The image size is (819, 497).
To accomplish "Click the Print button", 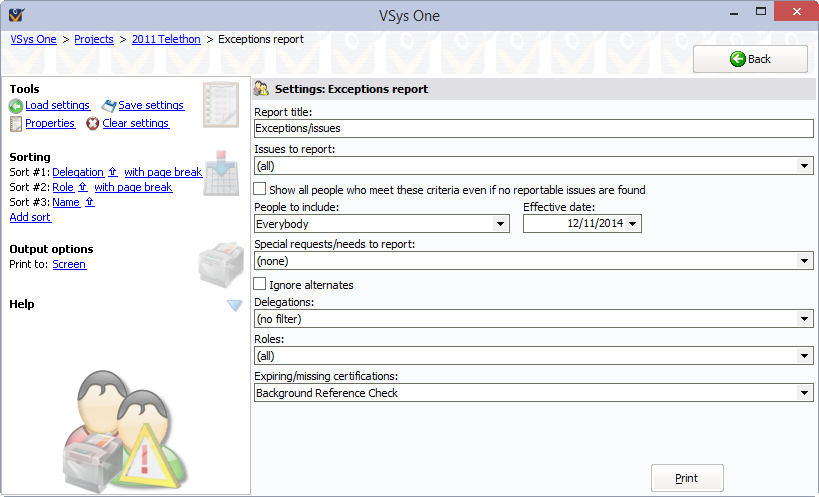I will [687, 478].
